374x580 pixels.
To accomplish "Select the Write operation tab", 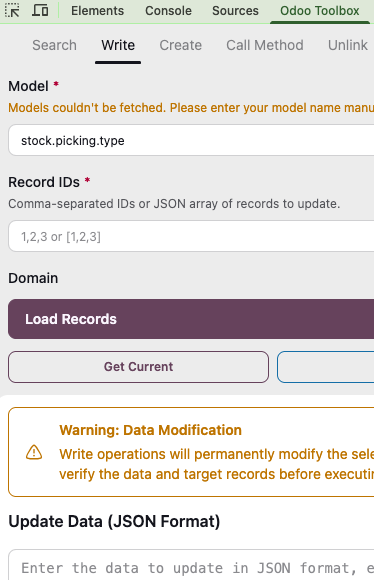I will pyautogui.click(x=118, y=45).
